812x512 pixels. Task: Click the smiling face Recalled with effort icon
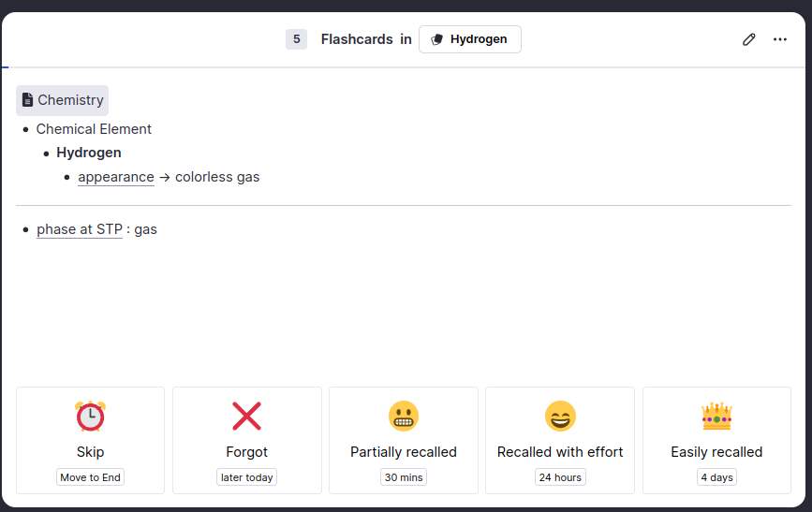560,416
